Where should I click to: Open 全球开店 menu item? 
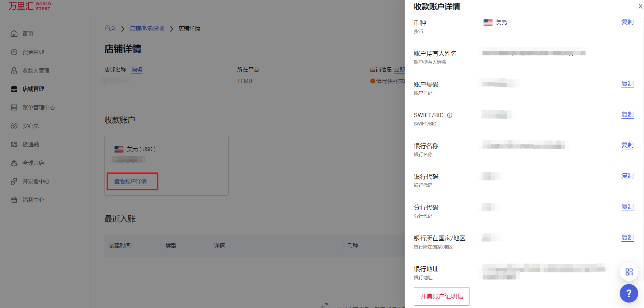click(33, 163)
